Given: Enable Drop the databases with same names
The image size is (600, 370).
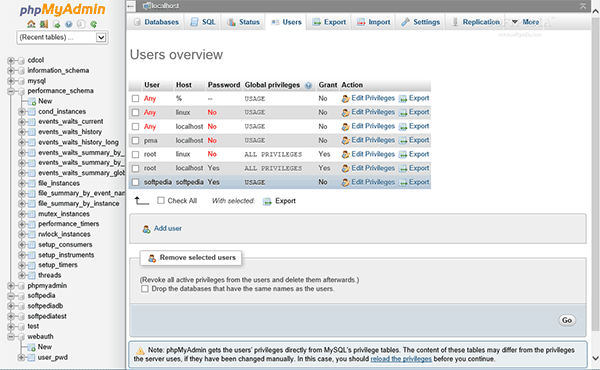Looking at the screenshot, I should [145, 289].
